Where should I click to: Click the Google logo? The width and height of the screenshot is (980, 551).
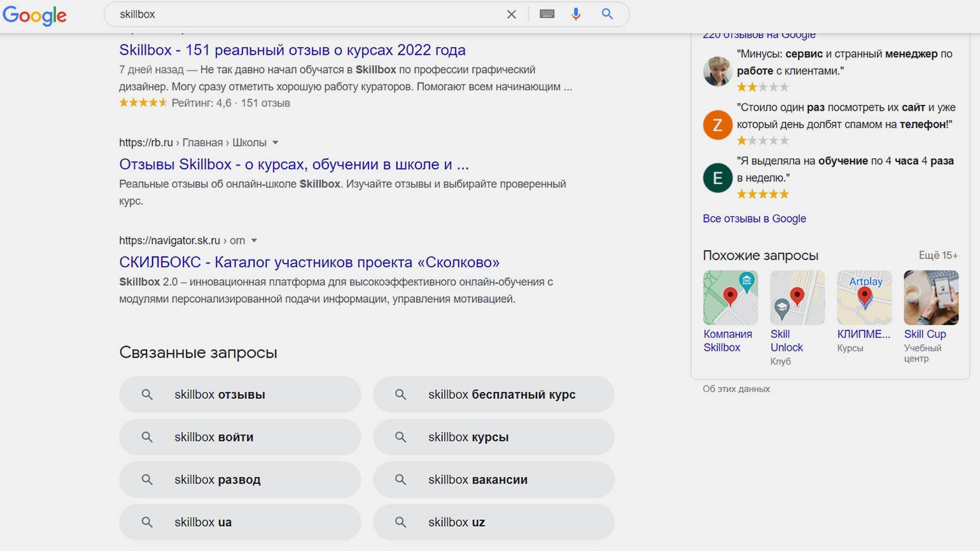point(34,15)
